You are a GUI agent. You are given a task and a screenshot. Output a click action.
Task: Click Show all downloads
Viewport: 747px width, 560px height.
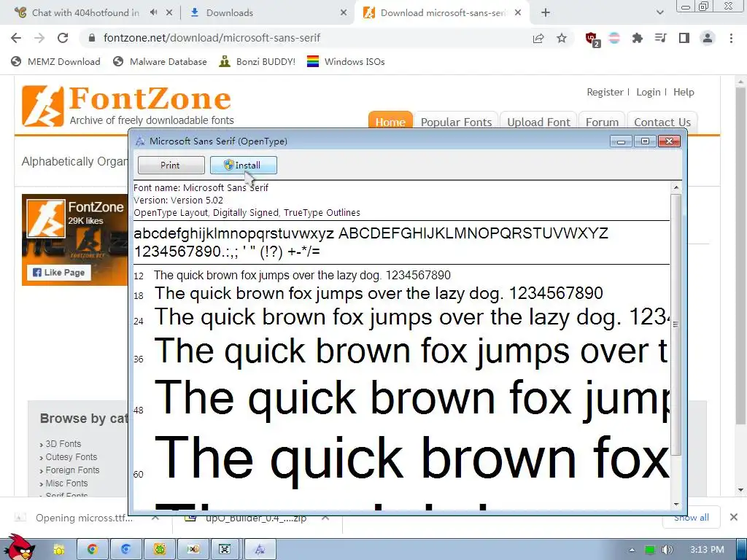(692, 517)
